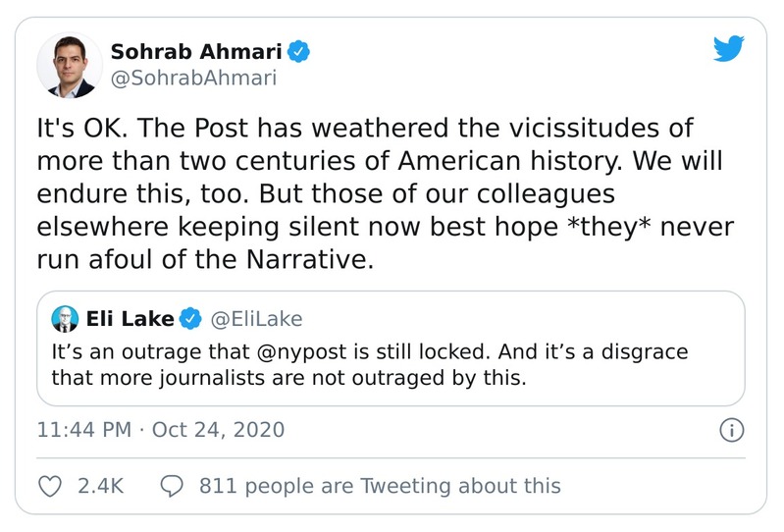Click Eli Lake's small avatar icon
Viewport: 784px width, 532px height.
[66, 318]
